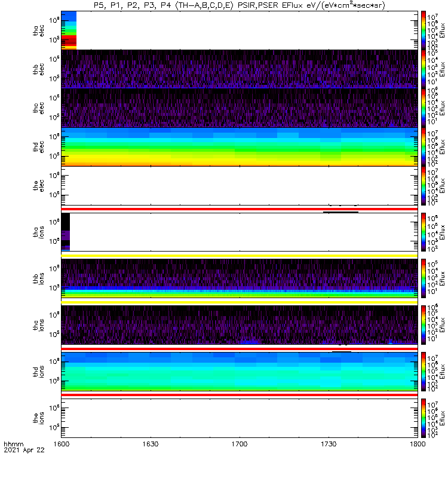Select the 'tha ions' y-axis label
448x478 pixels.
click(38, 232)
